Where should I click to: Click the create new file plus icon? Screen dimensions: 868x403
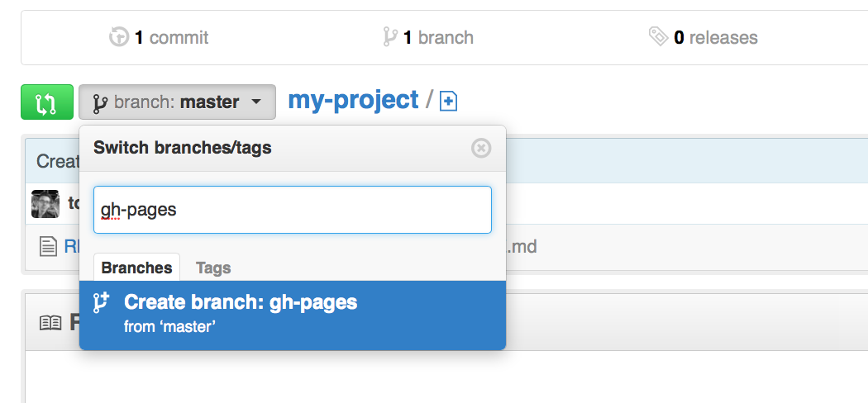[448, 102]
